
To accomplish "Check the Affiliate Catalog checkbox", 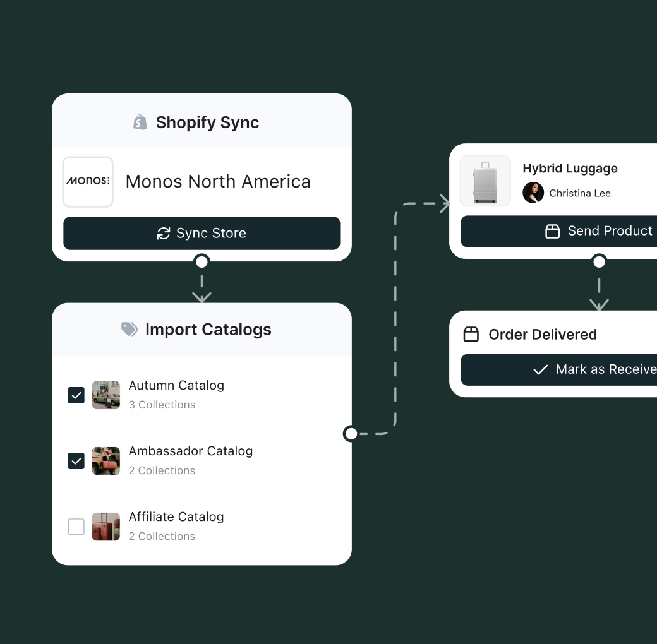I will [x=76, y=527].
